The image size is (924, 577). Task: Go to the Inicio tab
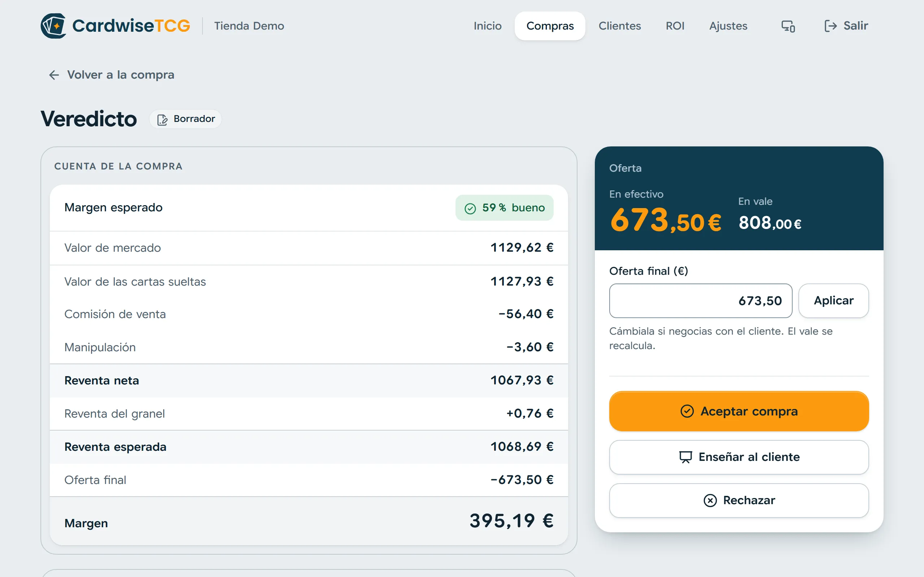pyautogui.click(x=488, y=26)
